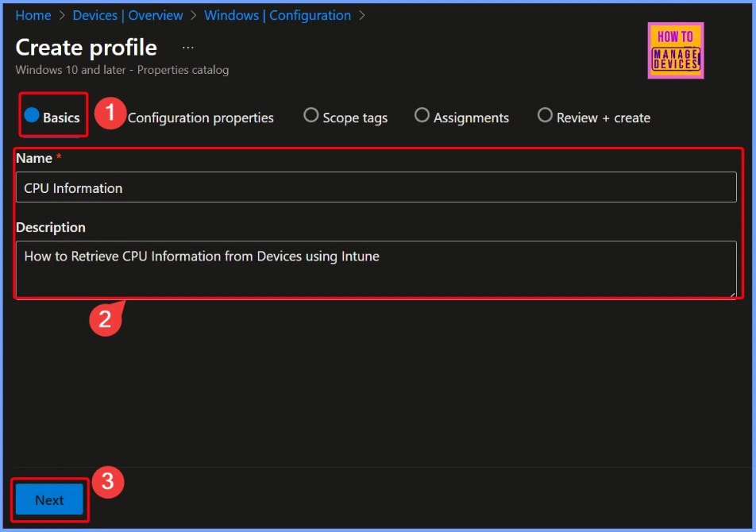The image size is (756, 532).
Task: Click the Name field containing CPU Information
Action: (x=376, y=187)
